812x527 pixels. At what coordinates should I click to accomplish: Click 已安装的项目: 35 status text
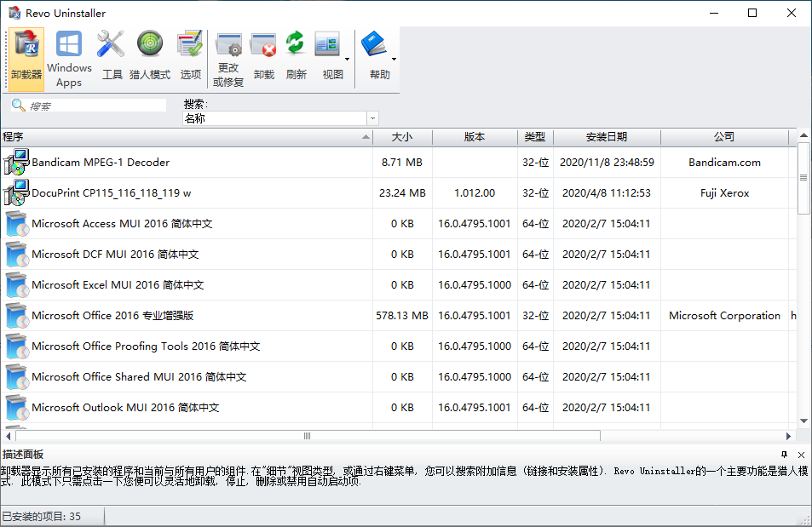[x=42, y=516]
